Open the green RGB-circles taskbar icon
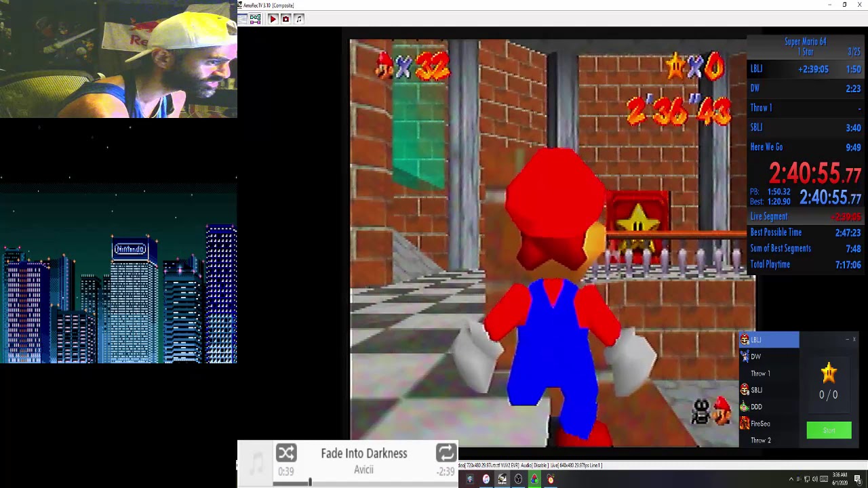868x488 pixels. pos(534,480)
